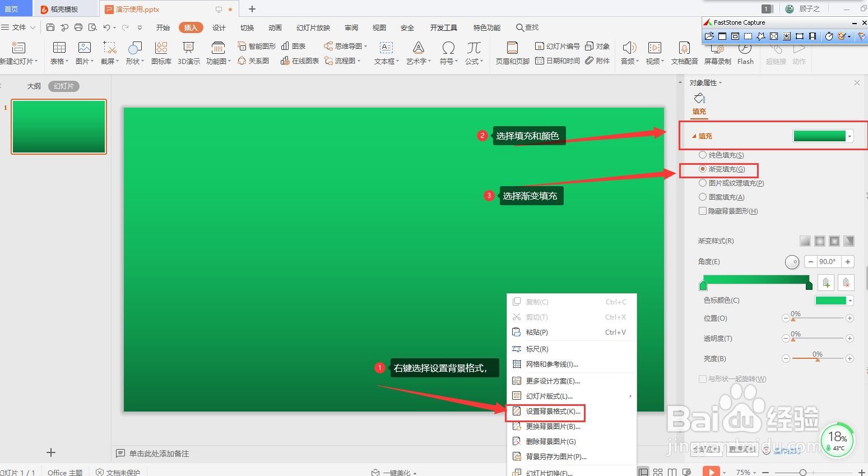Click the 透明度 transparency slider handle
Image resolution: width=868 pixels, height=476 pixels.
tap(793, 339)
